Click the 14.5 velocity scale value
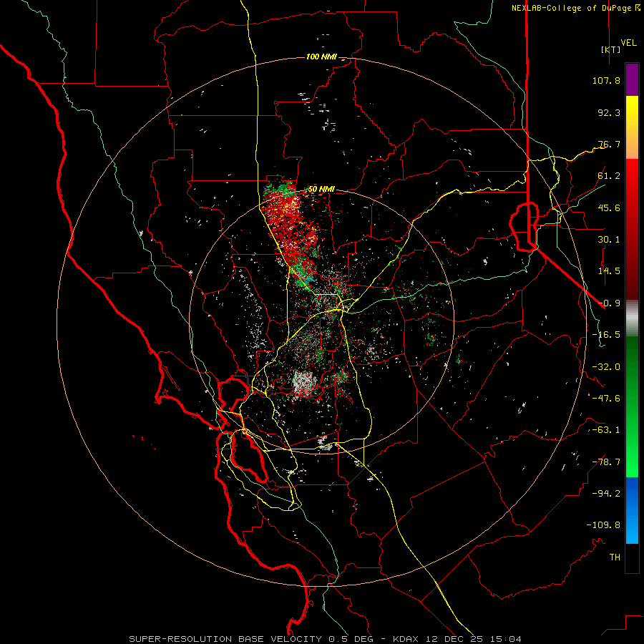The width and height of the screenshot is (644, 644). click(x=609, y=271)
